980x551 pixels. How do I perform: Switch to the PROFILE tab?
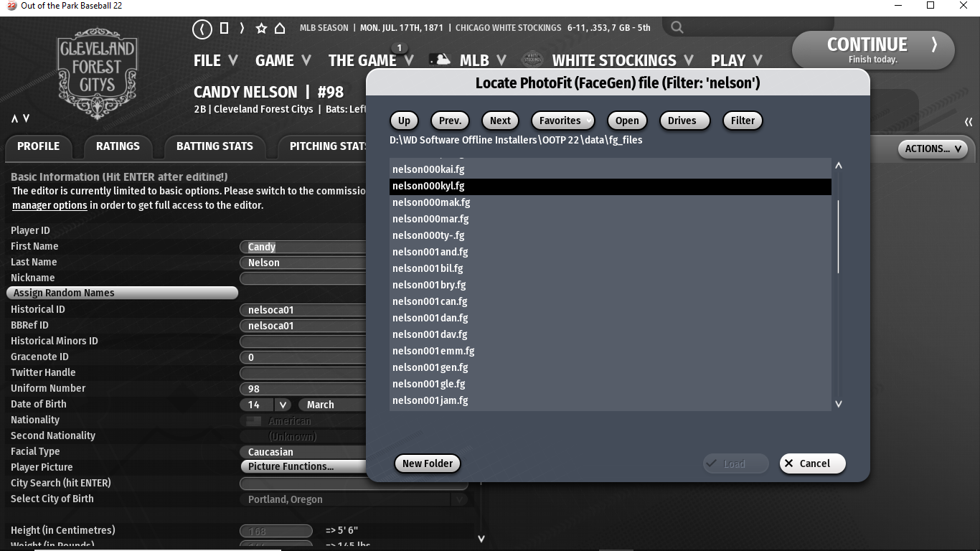(x=39, y=146)
